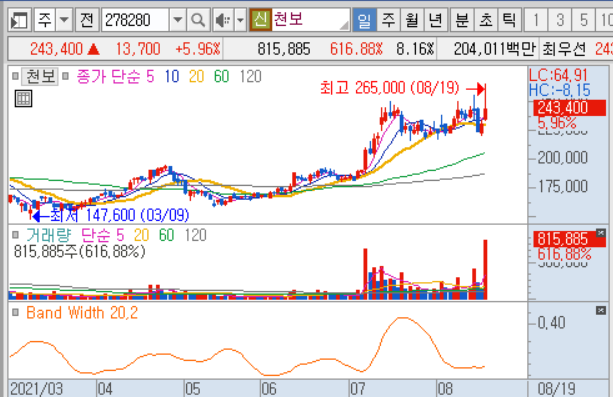The width and height of the screenshot is (613, 397).
Task: Toggle the speaker sound icon
Action: click(223, 20)
